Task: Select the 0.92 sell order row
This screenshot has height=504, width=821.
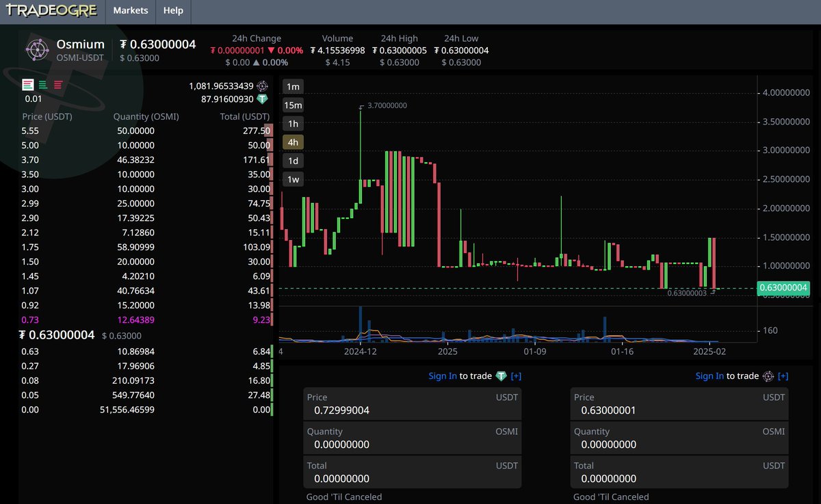Action: [x=146, y=304]
